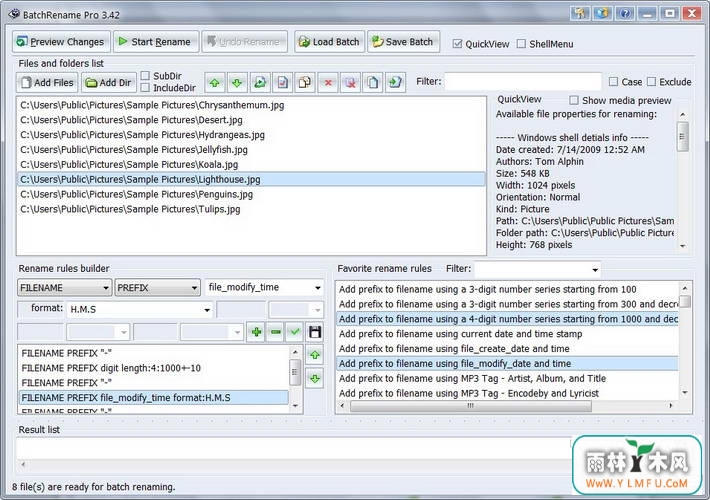Select Desert.jpg in file list

coord(250,120)
